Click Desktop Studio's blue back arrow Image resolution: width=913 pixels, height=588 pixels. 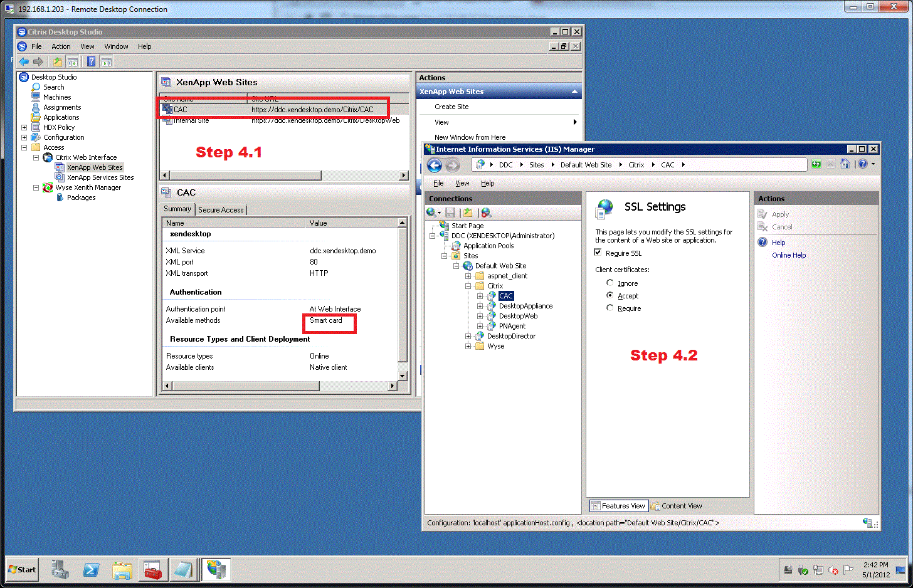(24, 61)
